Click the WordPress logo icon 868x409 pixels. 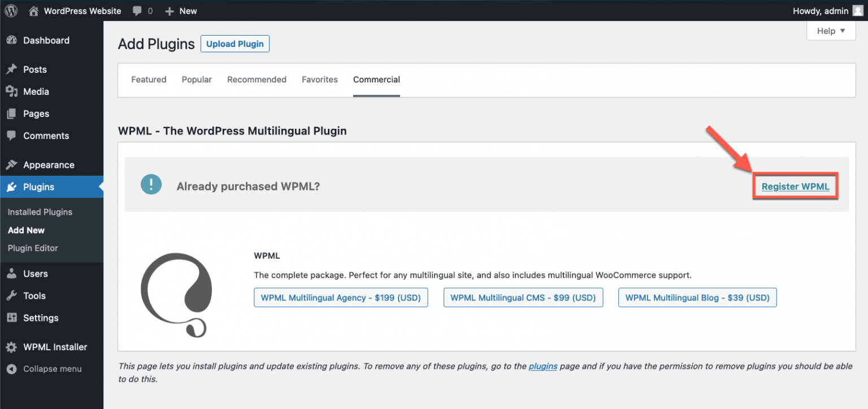pyautogui.click(x=11, y=11)
